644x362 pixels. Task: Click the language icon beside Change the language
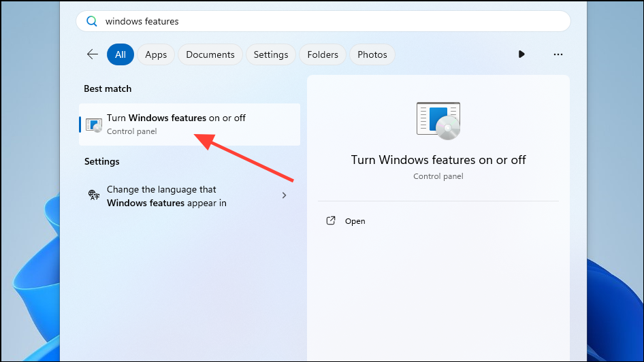click(94, 195)
